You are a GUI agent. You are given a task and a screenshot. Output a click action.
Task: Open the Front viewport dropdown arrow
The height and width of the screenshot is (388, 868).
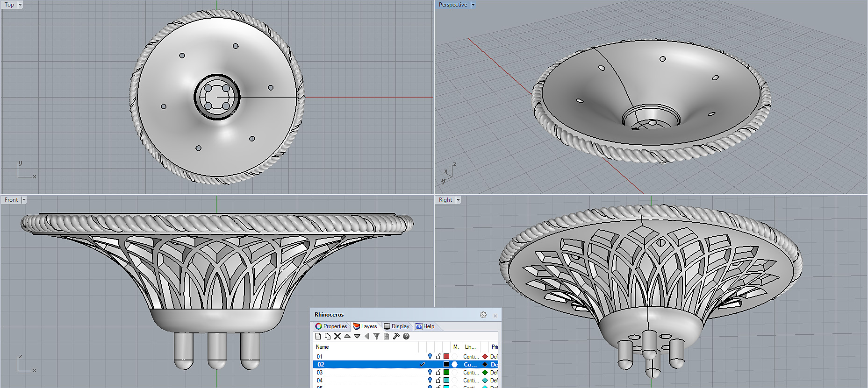pos(24,200)
